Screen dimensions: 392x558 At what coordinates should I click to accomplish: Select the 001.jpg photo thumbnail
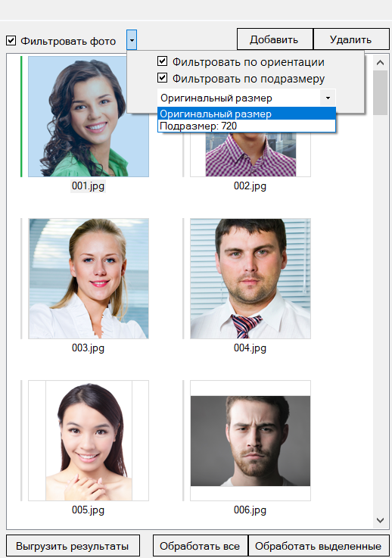pyautogui.click(x=89, y=117)
